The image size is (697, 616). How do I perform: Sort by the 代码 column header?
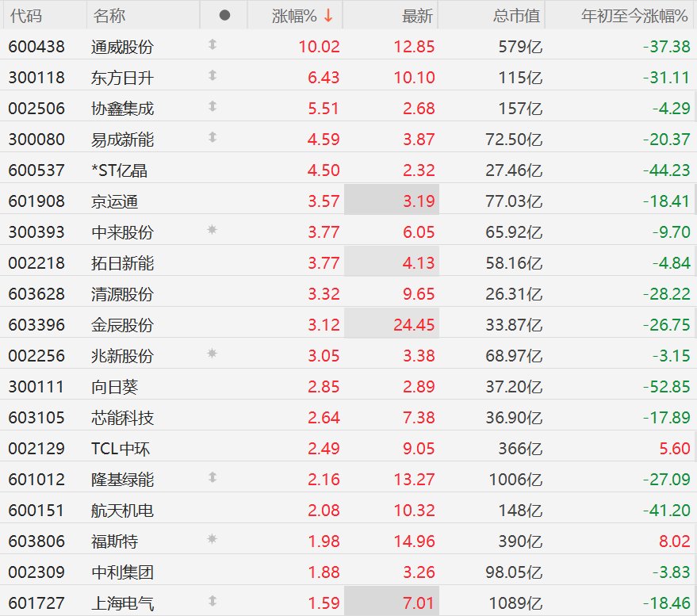click(26, 16)
